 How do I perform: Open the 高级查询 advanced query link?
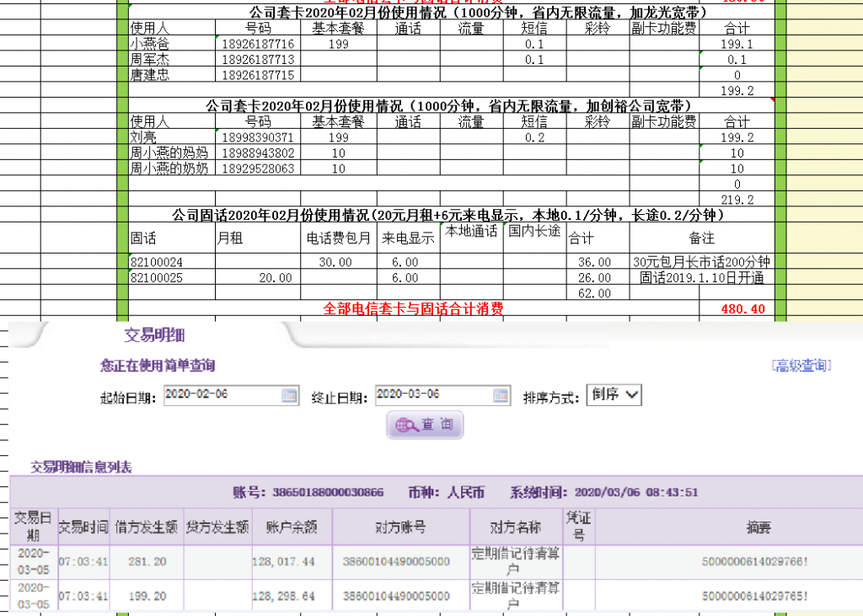801,365
